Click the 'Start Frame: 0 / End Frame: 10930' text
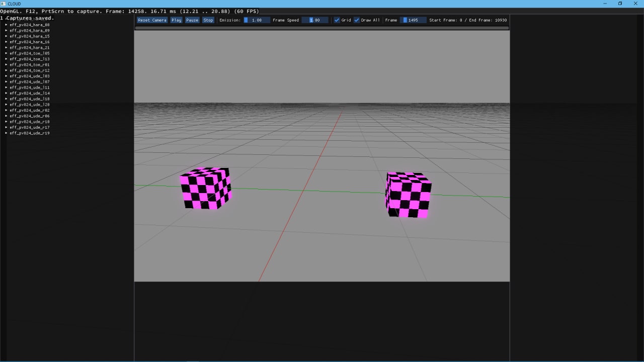Screen dimensions: 644x362 [468, 20]
